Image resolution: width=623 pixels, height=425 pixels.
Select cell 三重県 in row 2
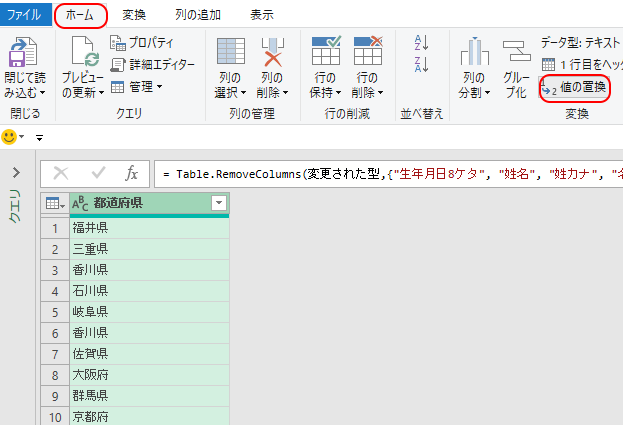[x=149, y=249]
